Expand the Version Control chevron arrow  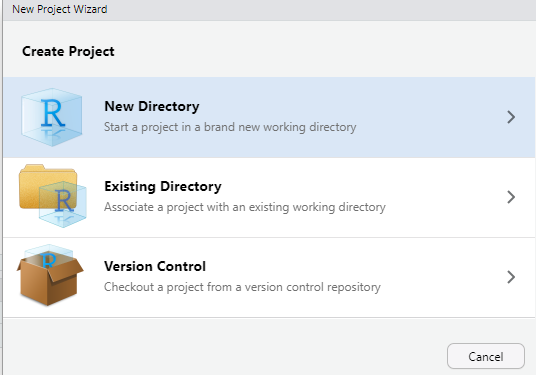point(511,277)
